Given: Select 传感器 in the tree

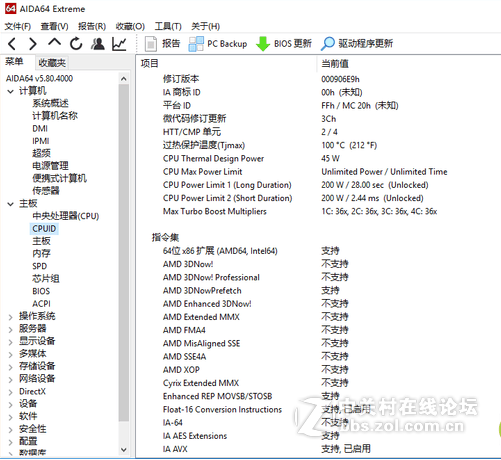Looking at the screenshot, I should click(x=46, y=191).
